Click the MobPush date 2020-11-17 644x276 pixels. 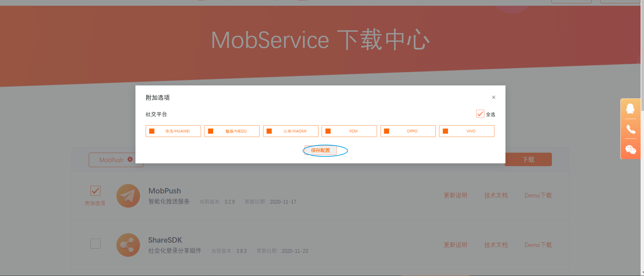[x=283, y=202]
